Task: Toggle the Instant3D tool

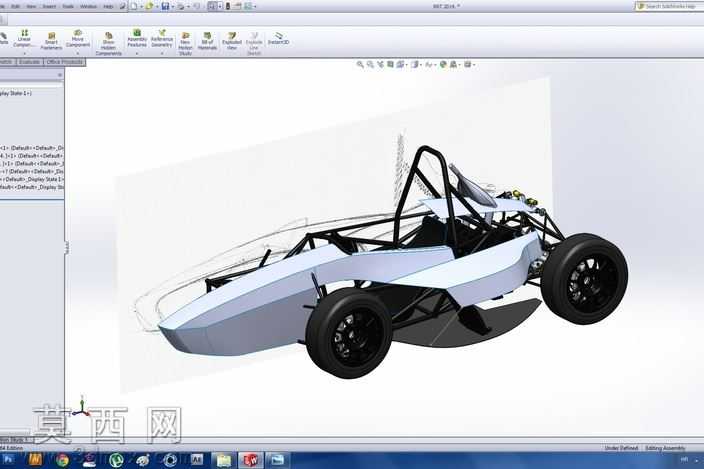Action: (x=278, y=39)
